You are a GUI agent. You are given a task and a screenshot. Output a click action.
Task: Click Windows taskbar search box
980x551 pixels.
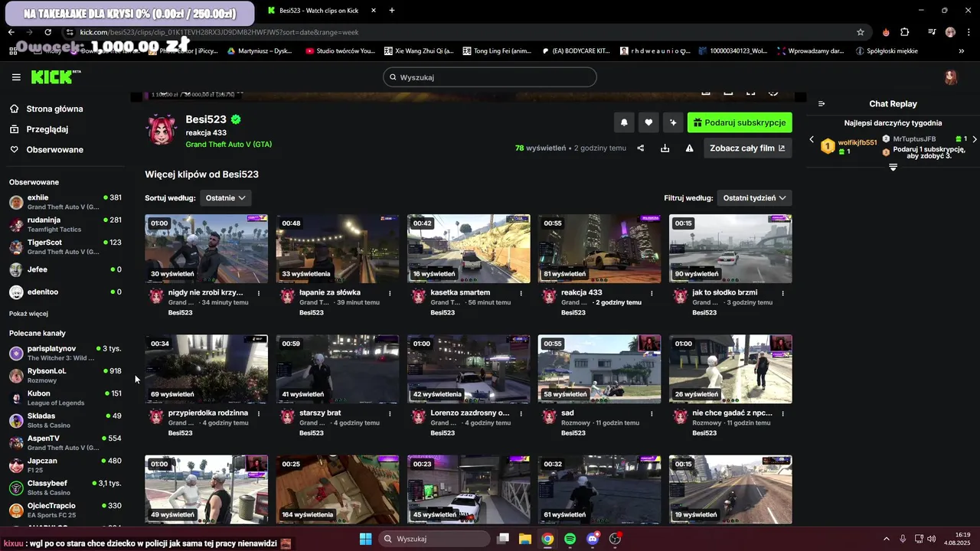[x=434, y=539]
